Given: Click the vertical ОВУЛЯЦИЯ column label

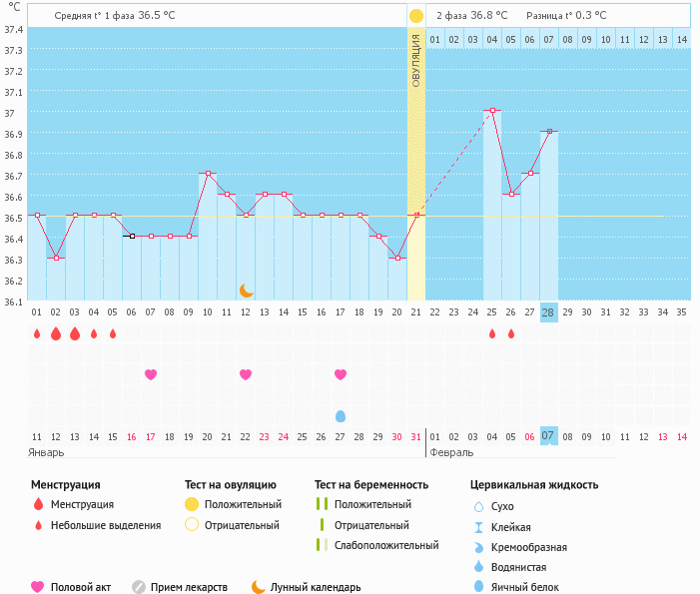Looking at the screenshot, I should pos(415,62).
